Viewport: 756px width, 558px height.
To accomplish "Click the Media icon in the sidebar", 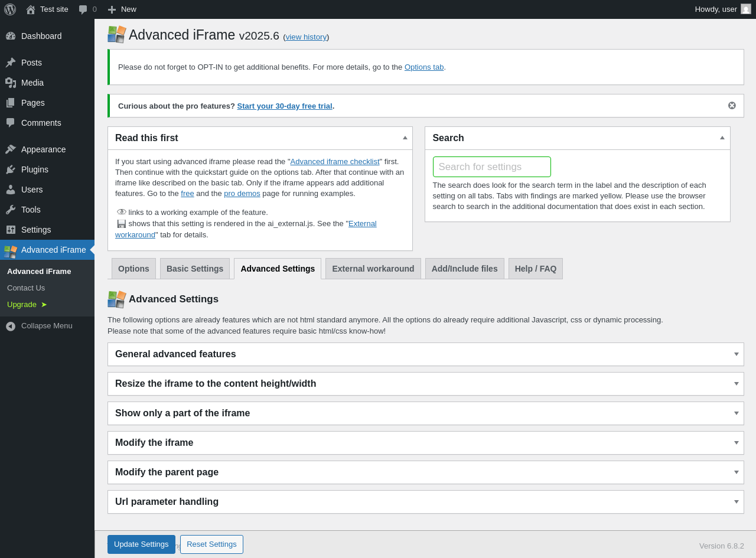I will 11,83.
